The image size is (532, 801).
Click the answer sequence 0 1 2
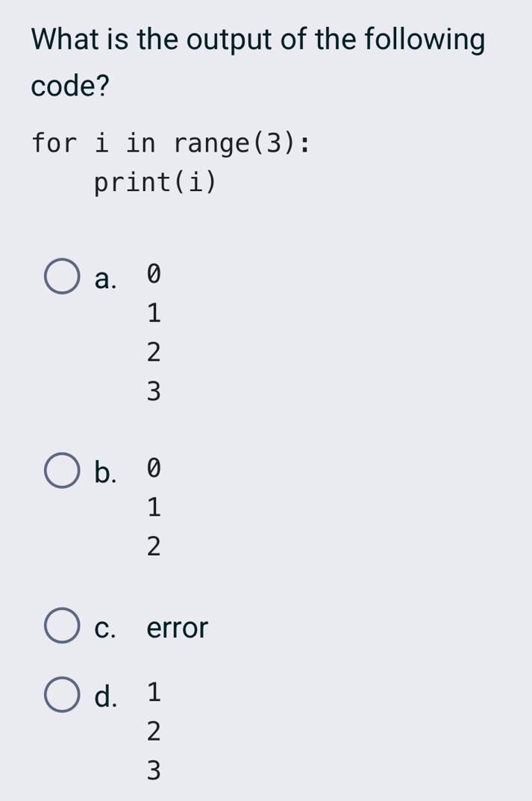coord(152,508)
